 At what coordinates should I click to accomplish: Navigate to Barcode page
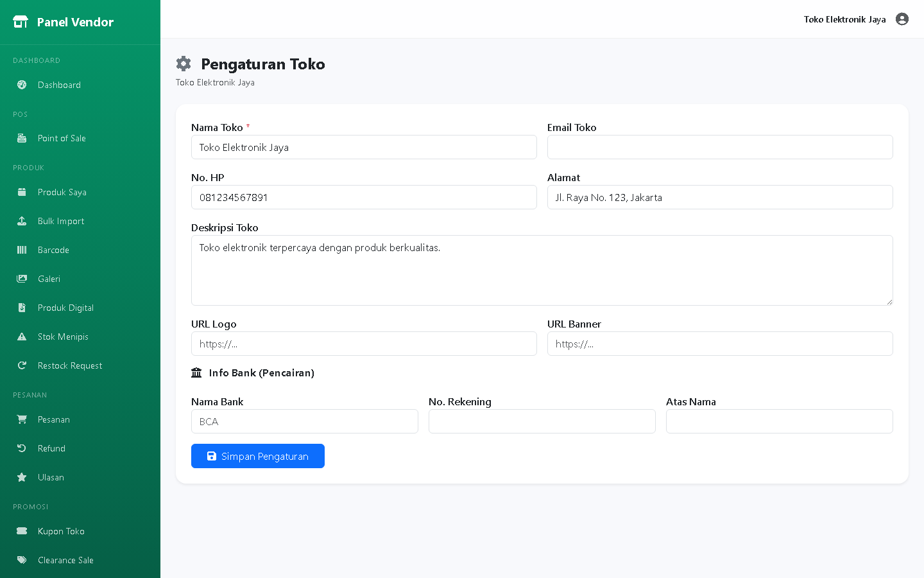(x=80, y=250)
